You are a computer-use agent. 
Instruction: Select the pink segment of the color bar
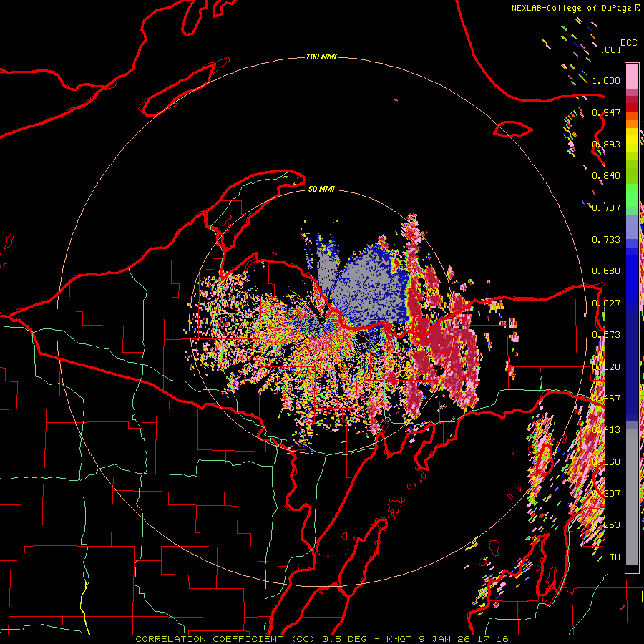click(632, 76)
